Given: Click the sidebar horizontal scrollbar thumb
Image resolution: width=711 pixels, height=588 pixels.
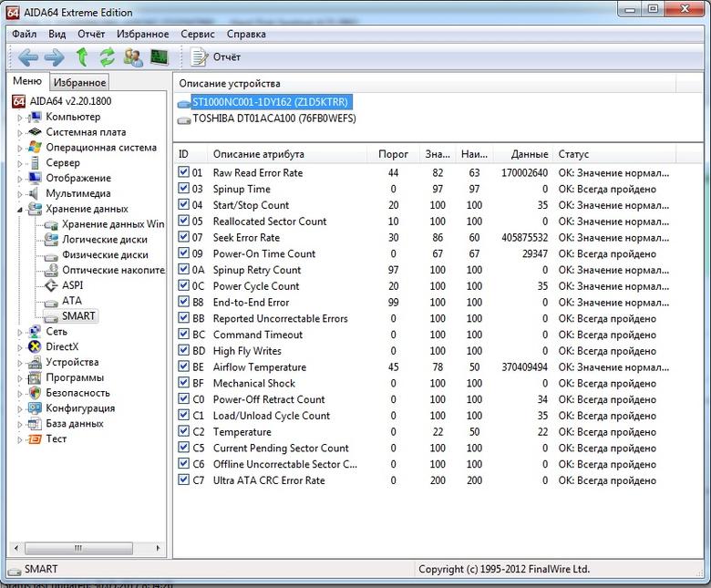Looking at the screenshot, I should [78, 548].
